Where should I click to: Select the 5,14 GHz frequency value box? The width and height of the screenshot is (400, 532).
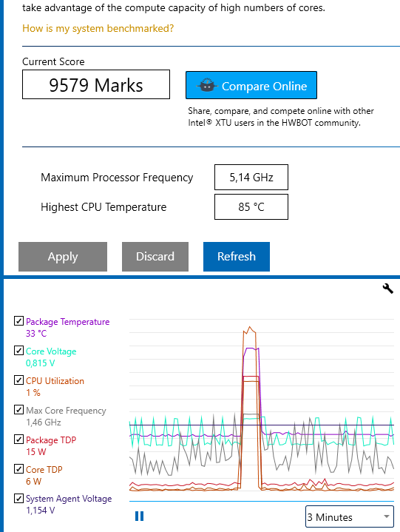pos(251,177)
